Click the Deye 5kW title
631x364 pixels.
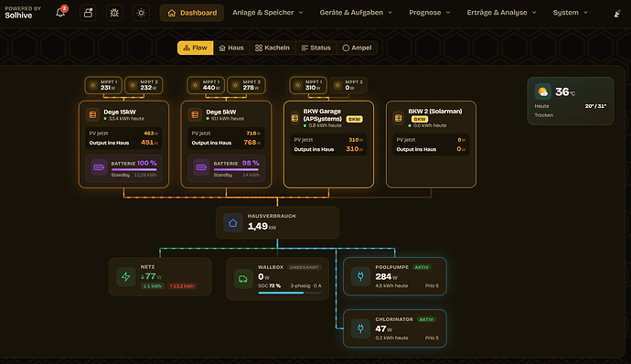point(221,112)
